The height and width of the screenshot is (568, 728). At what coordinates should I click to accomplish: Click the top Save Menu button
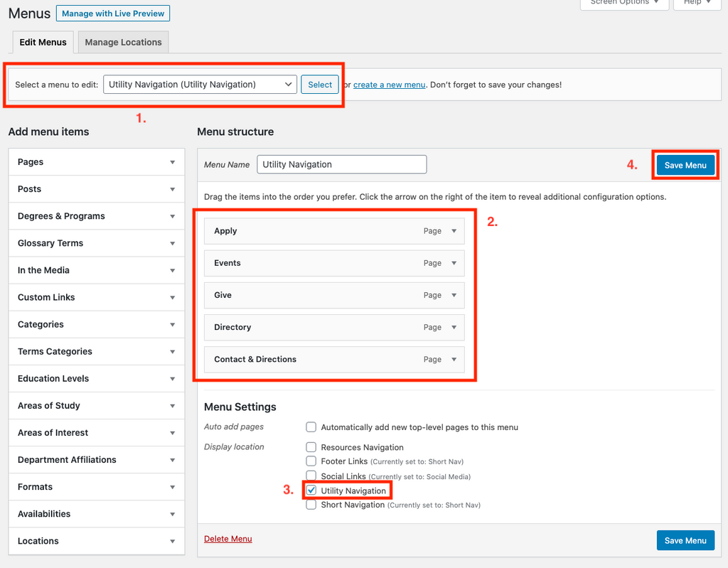coord(685,165)
